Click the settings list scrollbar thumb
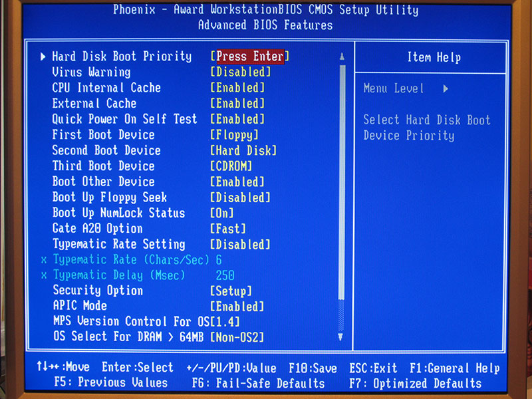 (x=342, y=182)
